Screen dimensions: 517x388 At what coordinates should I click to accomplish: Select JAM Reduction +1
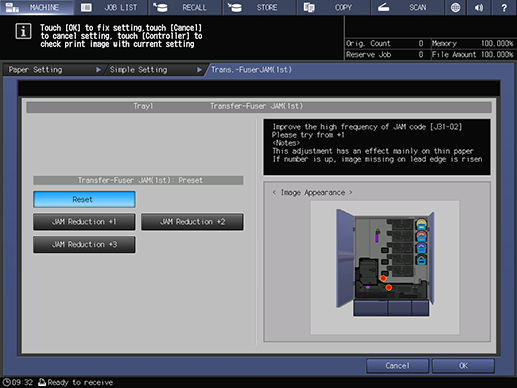(84, 222)
